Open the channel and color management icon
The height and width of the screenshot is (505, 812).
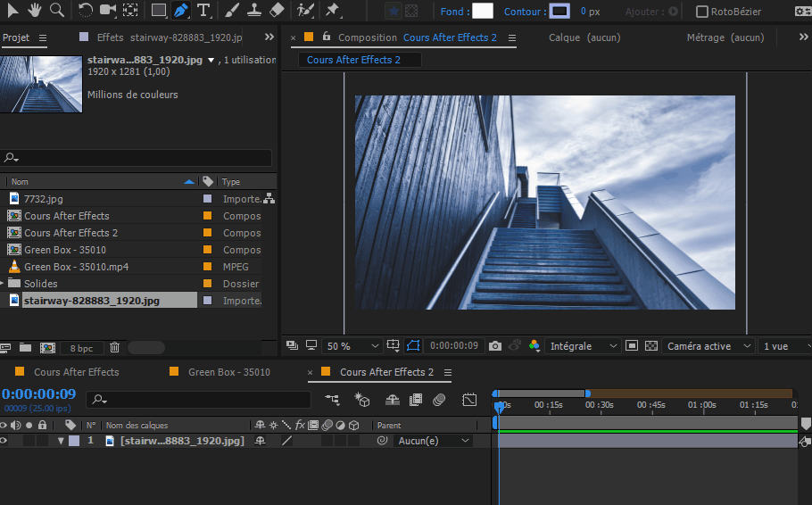[x=534, y=346]
